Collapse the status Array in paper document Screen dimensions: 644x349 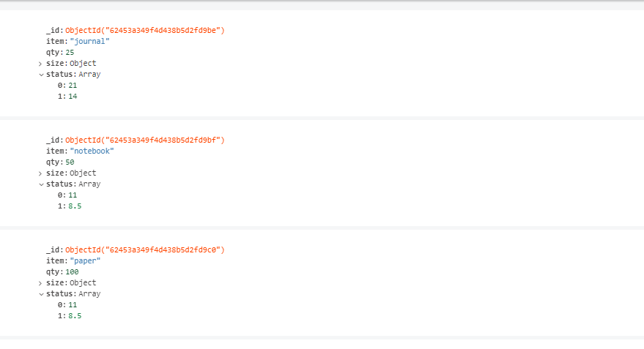pos(41,294)
